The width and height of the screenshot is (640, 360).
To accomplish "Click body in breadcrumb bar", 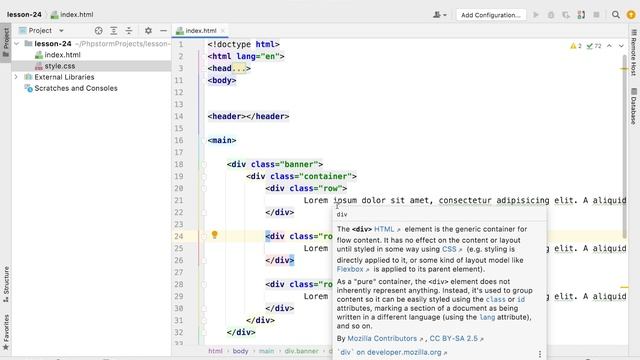I will click(240, 351).
